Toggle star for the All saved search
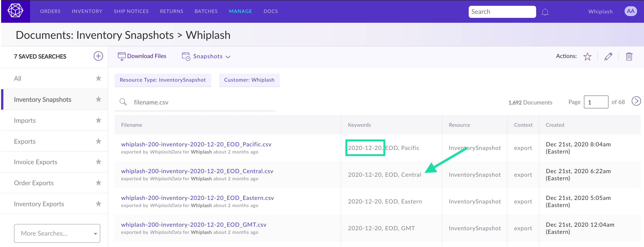Image resolution: width=644 pixels, height=247 pixels. 98,78
